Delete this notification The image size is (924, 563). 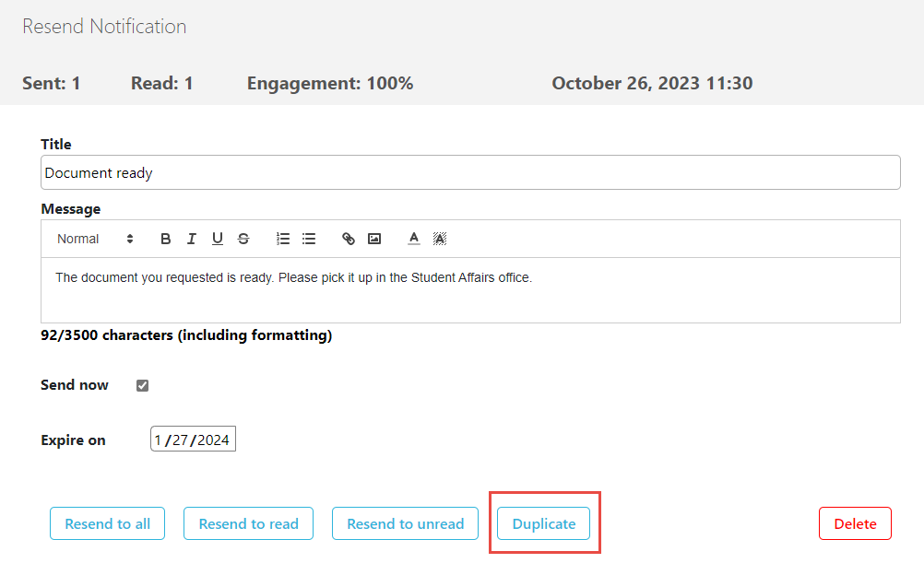pyautogui.click(x=855, y=523)
